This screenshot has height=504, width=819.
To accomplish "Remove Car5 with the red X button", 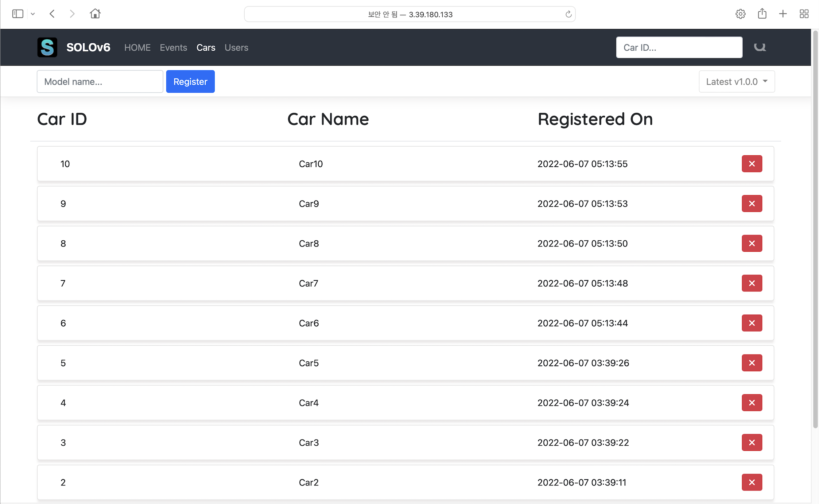I will [x=752, y=363].
